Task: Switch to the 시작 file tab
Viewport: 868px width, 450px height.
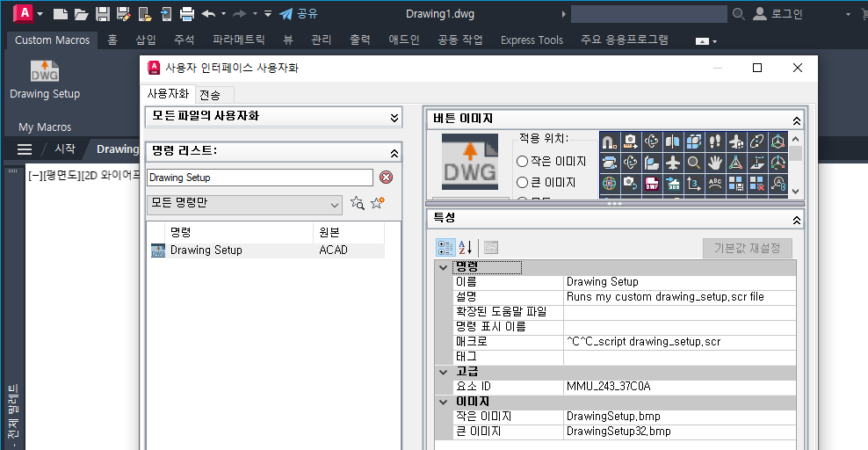Action: 65,149
